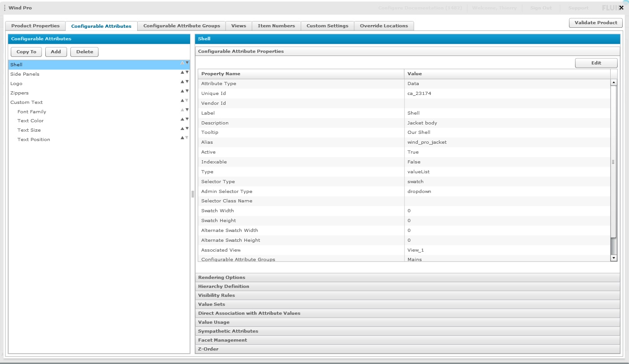Expand the Rendering Options section

[x=221, y=278]
